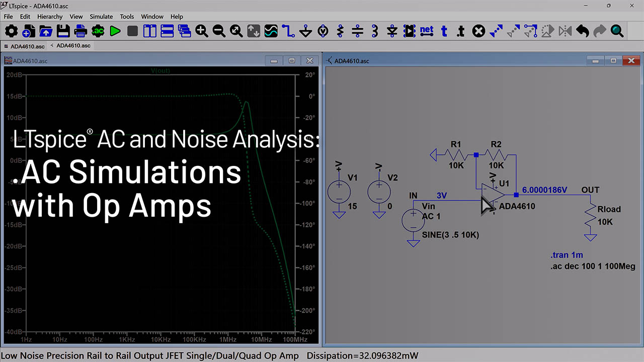Open the Settings gear in the toolbar
This screenshot has width=644, height=362.
(11, 31)
